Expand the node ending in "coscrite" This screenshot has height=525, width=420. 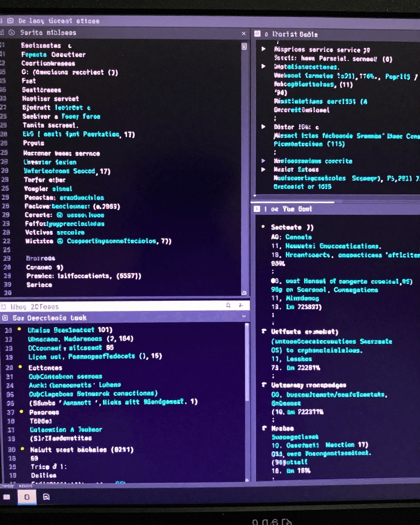click(x=264, y=161)
